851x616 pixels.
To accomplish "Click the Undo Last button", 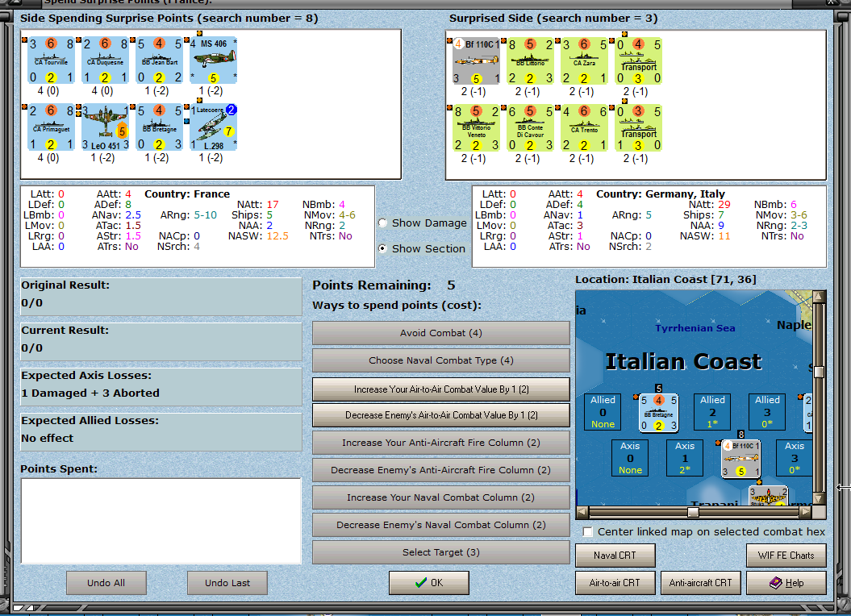I will pos(227,583).
